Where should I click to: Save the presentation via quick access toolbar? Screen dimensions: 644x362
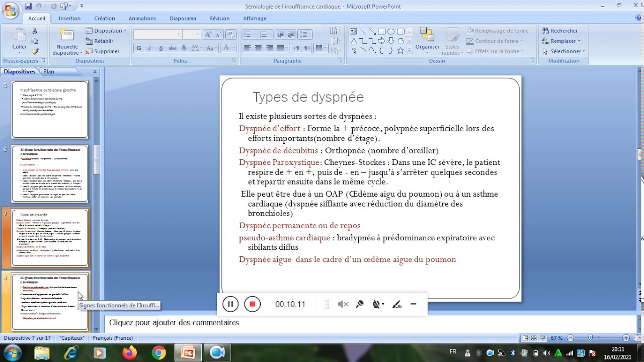pyautogui.click(x=28, y=6)
